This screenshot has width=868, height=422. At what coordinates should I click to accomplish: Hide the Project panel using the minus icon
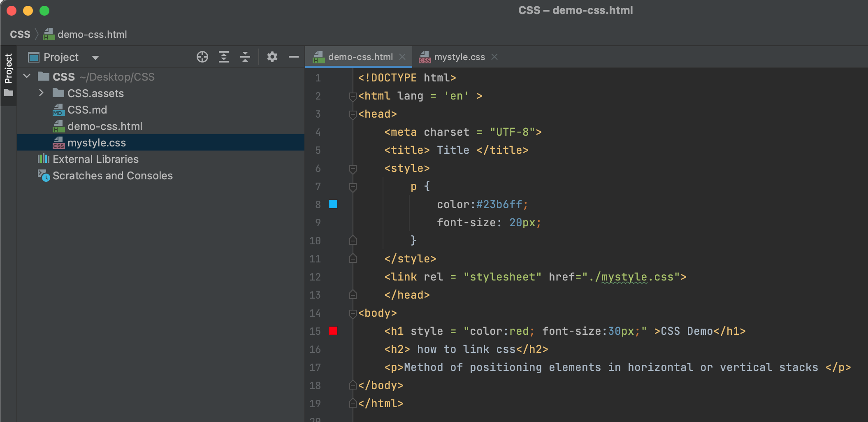293,57
